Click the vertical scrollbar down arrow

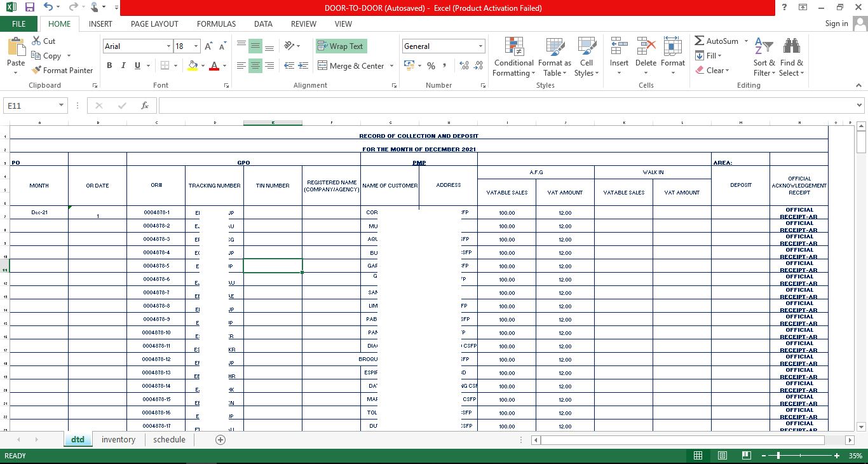point(861,427)
